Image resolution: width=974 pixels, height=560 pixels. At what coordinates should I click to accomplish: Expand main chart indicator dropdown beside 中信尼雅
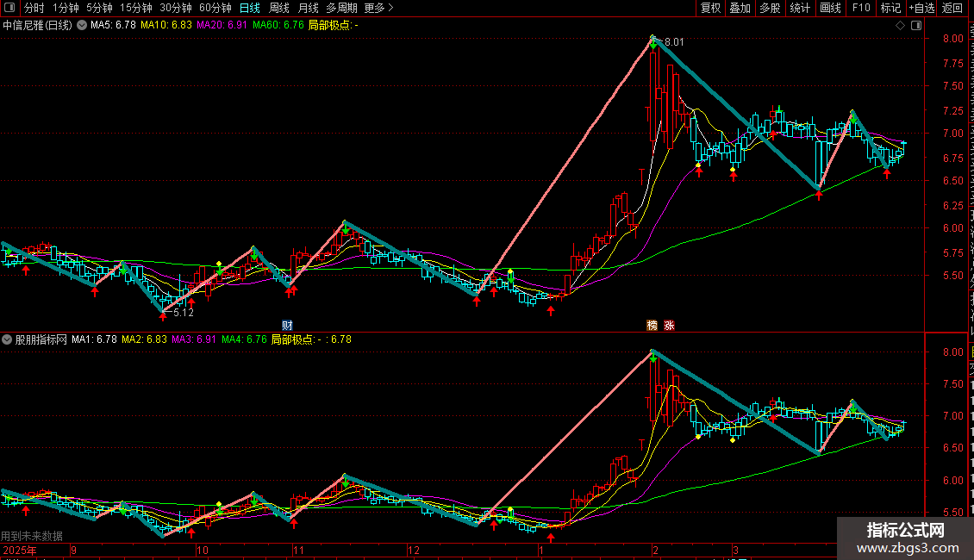pyautogui.click(x=81, y=26)
